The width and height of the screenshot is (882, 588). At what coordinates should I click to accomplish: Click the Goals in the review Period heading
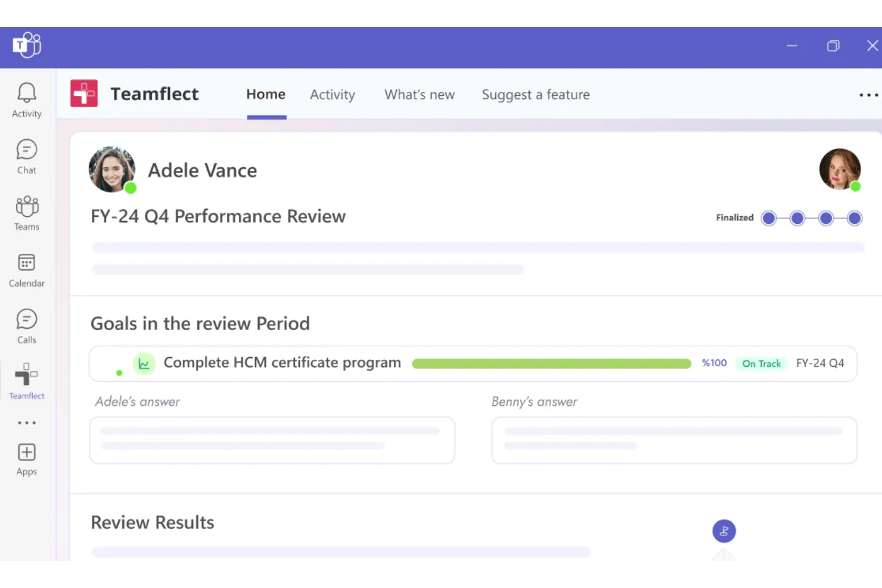coord(200,323)
